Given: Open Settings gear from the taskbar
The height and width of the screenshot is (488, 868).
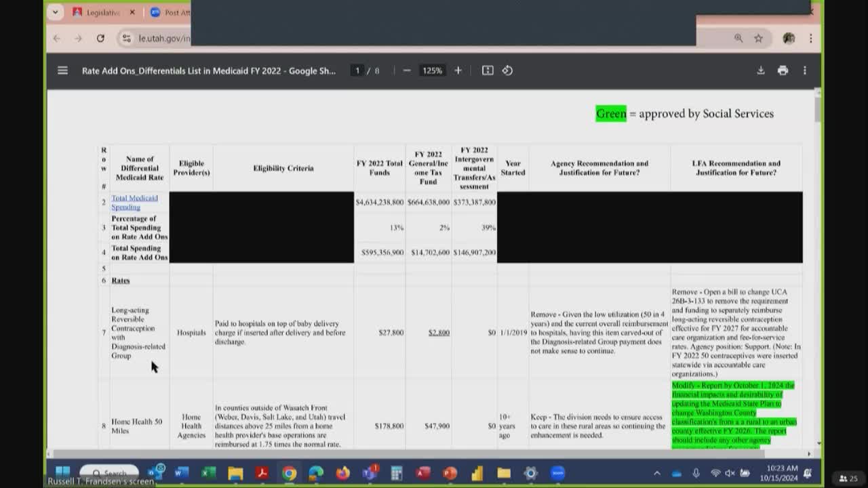Looking at the screenshot, I should pyautogui.click(x=531, y=473).
